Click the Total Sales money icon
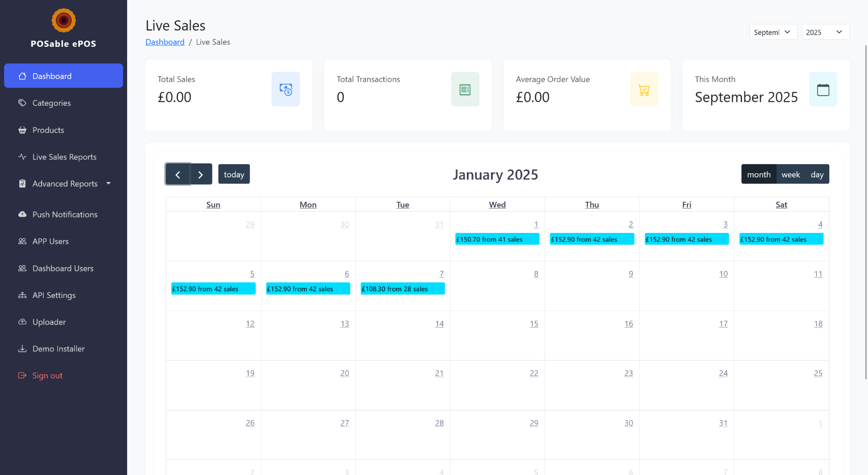This screenshot has width=868, height=475. [x=286, y=90]
